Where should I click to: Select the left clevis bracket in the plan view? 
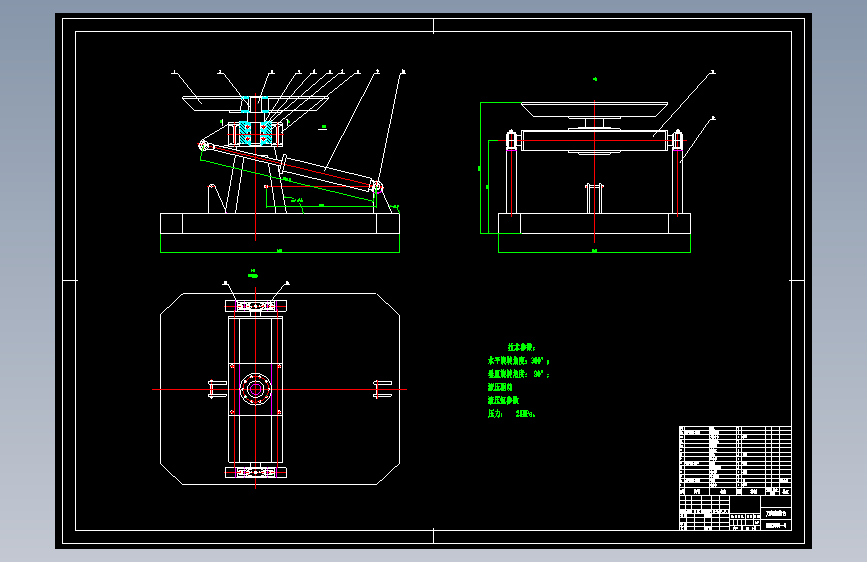pos(217,389)
